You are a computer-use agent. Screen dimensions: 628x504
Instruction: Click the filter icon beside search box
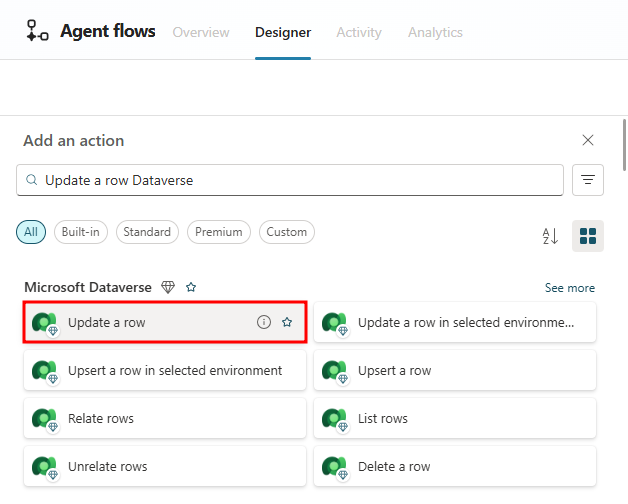(588, 180)
